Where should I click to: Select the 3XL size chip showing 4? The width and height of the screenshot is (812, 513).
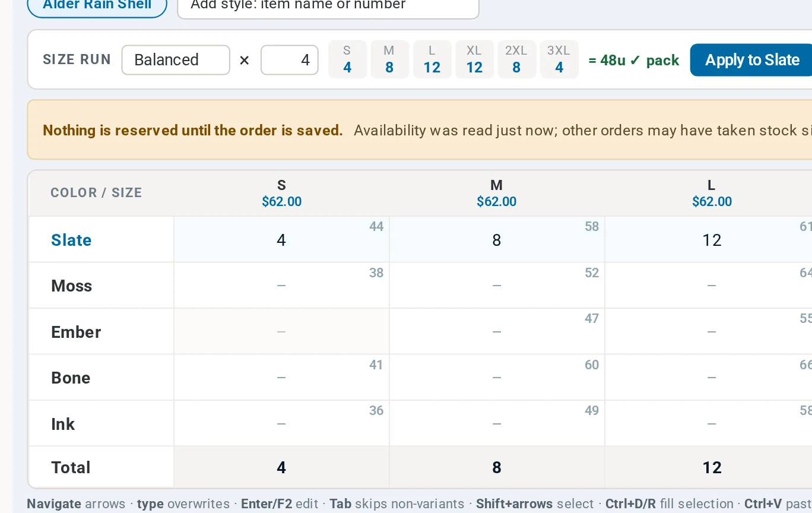point(559,59)
